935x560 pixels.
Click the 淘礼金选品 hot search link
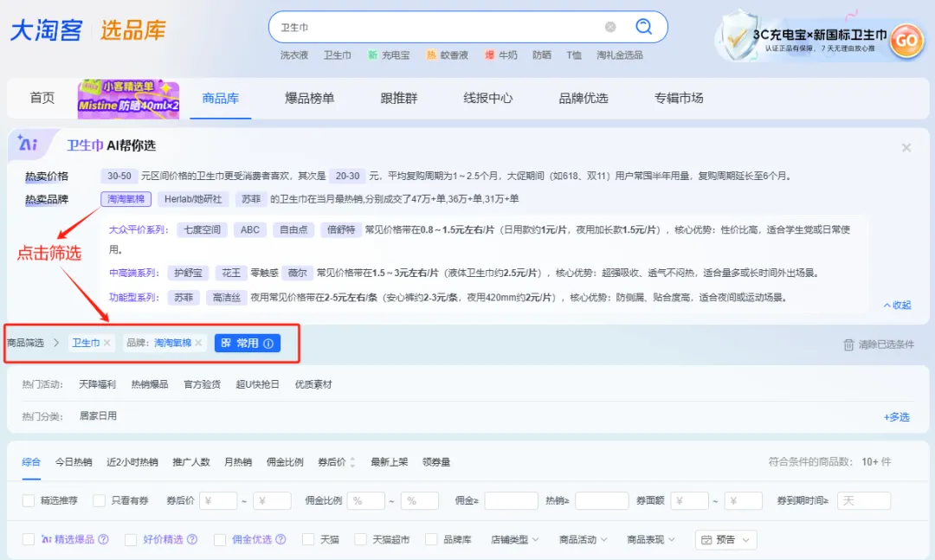pos(620,55)
